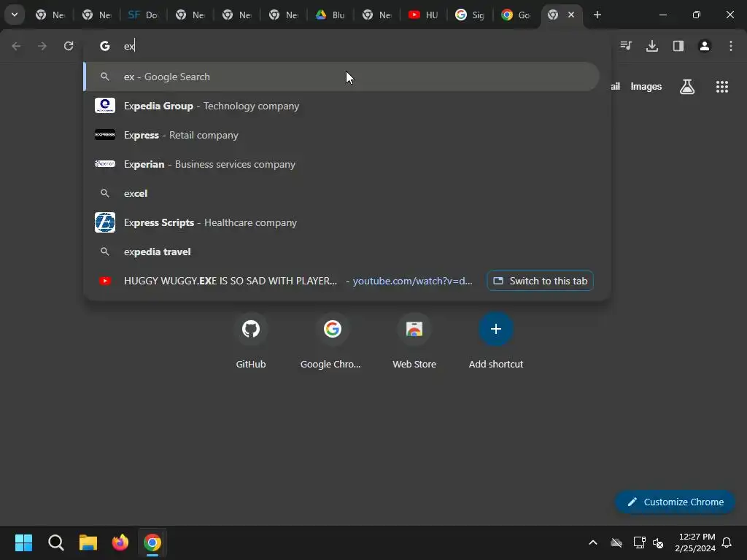Click the Google G icon in address bar

pyautogui.click(x=105, y=46)
